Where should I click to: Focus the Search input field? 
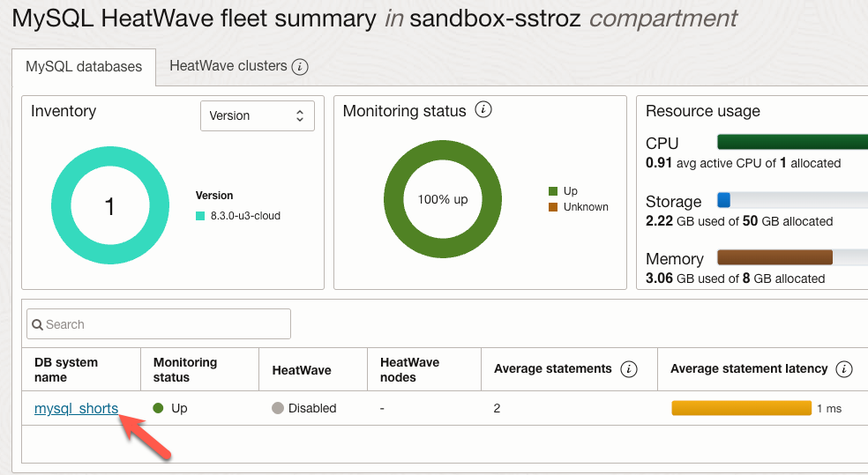click(x=158, y=324)
